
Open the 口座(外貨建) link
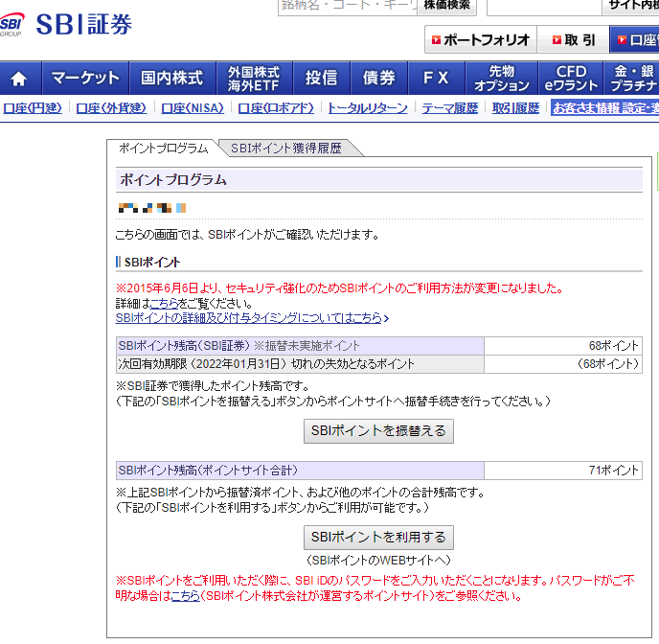(111, 108)
